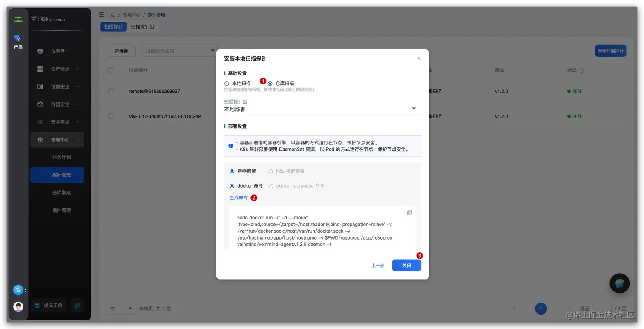Open the 10 per page dropdown
The height and width of the screenshot is (329, 644).
pos(121,309)
